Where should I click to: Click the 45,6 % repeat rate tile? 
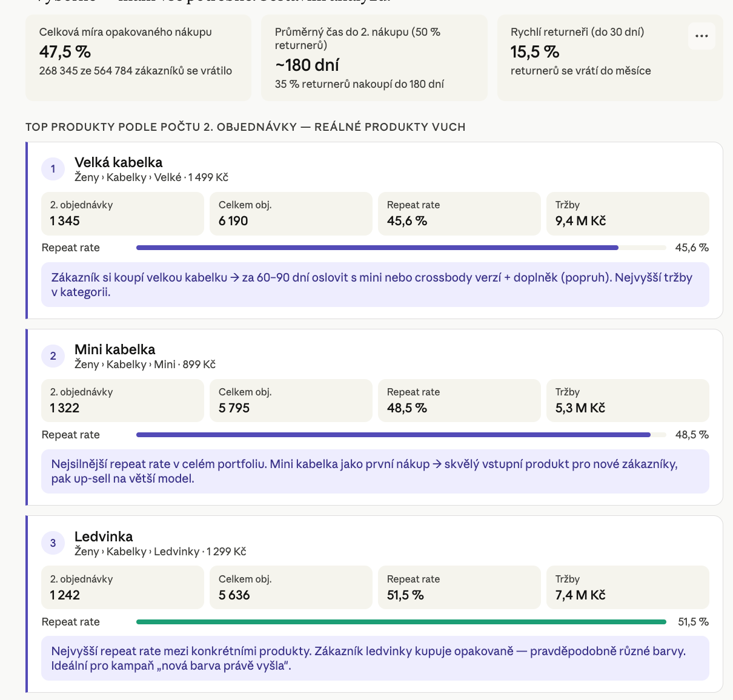459,214
